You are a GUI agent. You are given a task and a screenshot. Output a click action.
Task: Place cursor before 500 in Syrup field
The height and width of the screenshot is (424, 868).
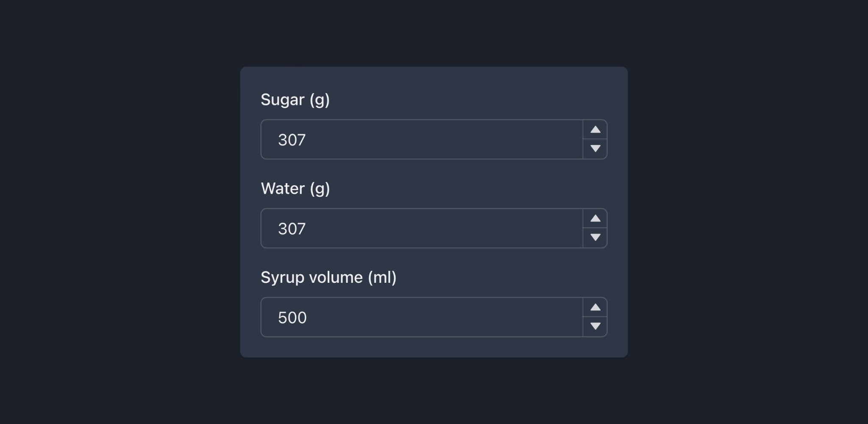pyautogui.click(x=275, y=317)
